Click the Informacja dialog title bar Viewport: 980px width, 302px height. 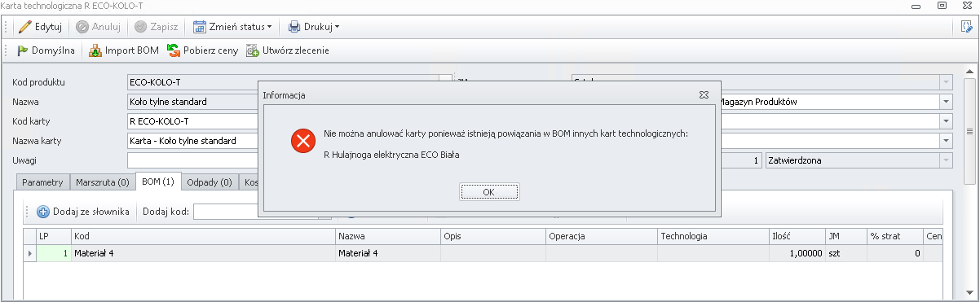click(x=489, y=94)
